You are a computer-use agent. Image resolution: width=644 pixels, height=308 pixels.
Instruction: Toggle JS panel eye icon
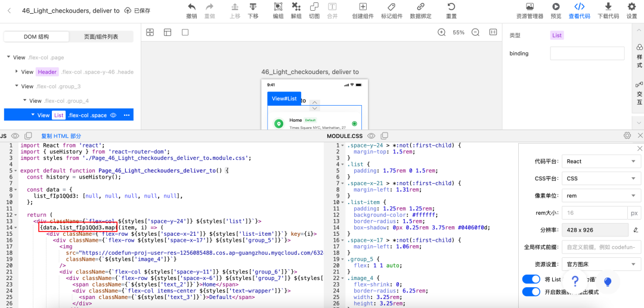(x=15, y=135)
